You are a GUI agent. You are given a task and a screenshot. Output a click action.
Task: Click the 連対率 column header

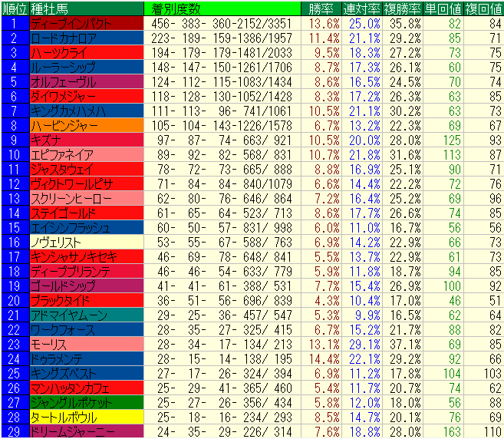click(x=361, y=8)
